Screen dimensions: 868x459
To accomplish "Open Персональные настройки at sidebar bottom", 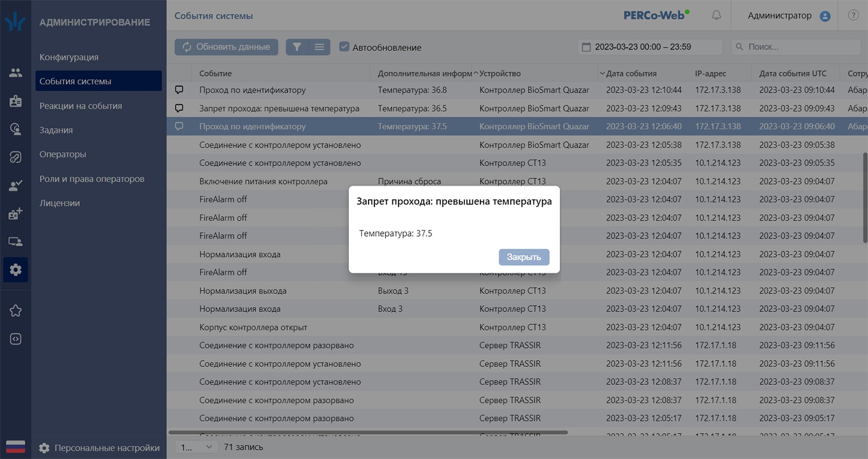I will click(107, 447).
